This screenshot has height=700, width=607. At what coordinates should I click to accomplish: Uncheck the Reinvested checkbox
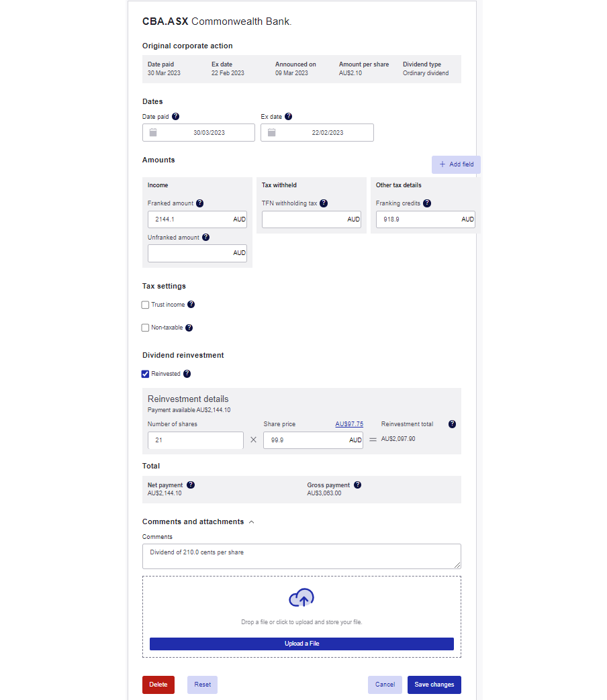pos(145,374)
